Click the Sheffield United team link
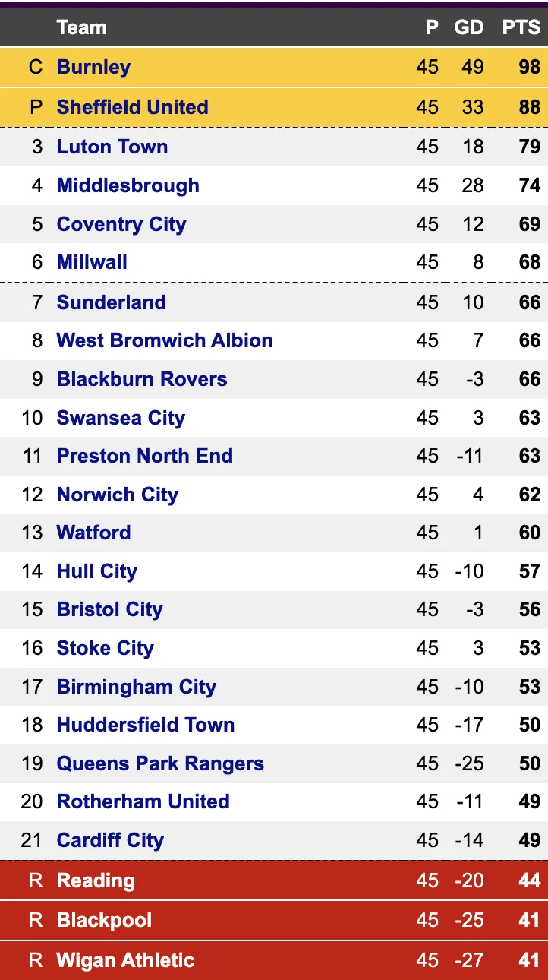Image resolution: width=548 pixels, height=980 pixels. pos(132,107)
